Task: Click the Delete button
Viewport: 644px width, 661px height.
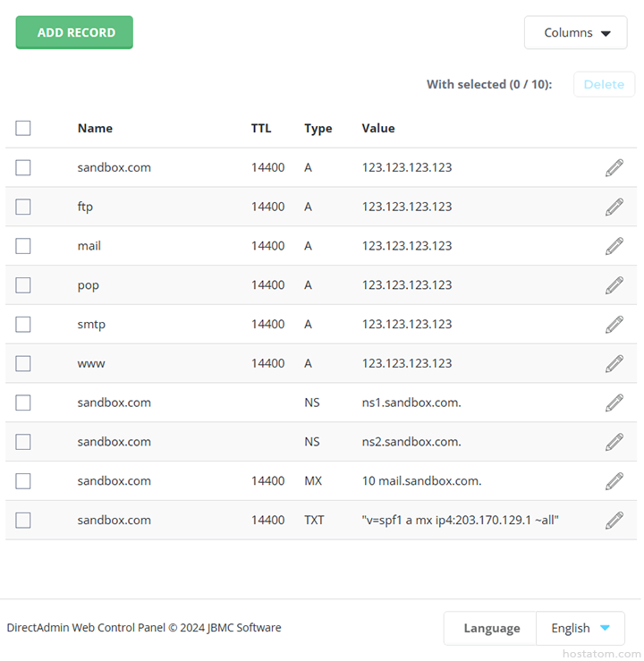Action: (604, 84)
